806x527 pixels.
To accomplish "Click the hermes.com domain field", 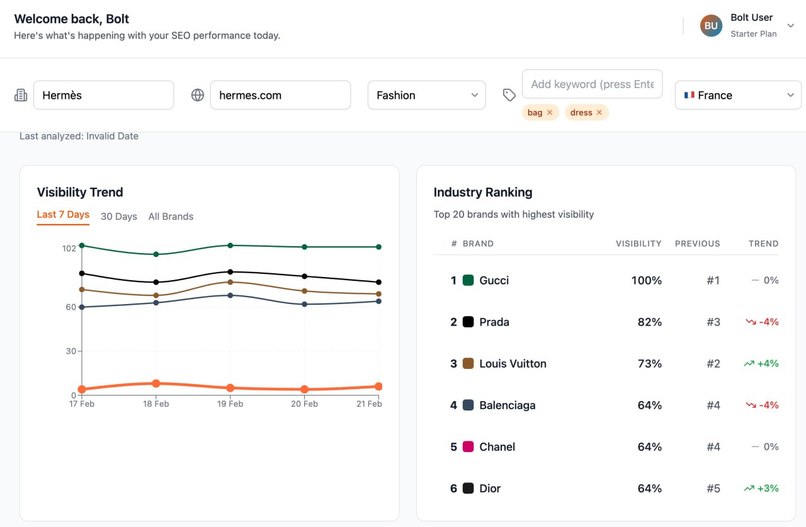I will pos(280,95).
